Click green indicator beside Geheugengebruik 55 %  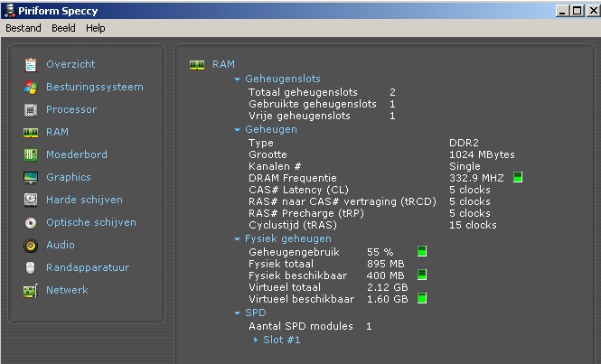[x=422, y=251]
